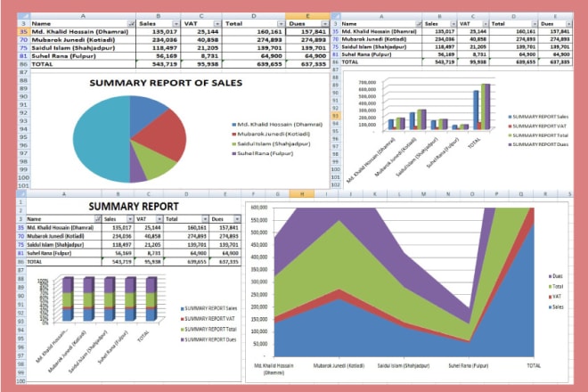This screenshot has height=392, width=588.
Task: Click Select All corner of the pie chart sheet
Action: (23, 16)
